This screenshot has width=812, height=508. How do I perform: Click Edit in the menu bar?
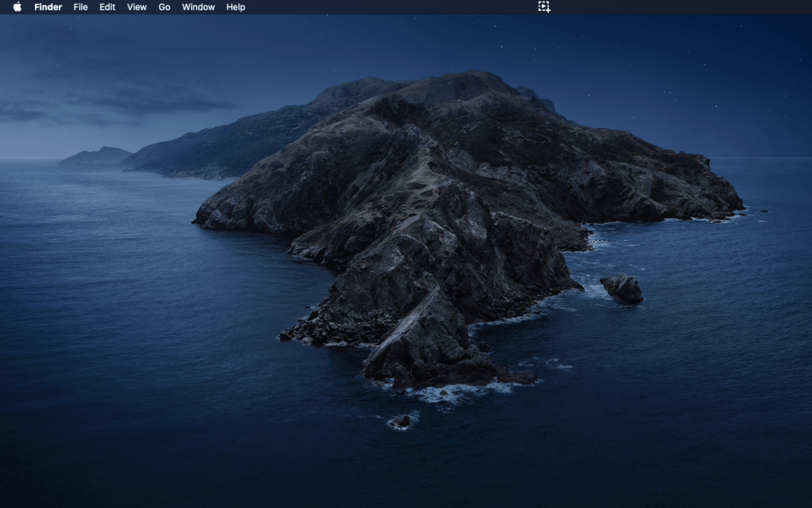coord(106,7)
